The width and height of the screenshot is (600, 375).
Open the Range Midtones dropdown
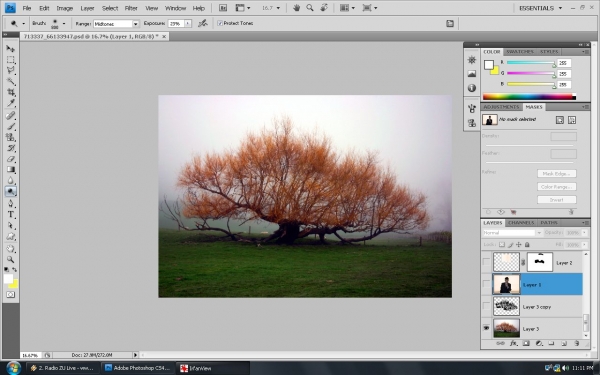135,24
